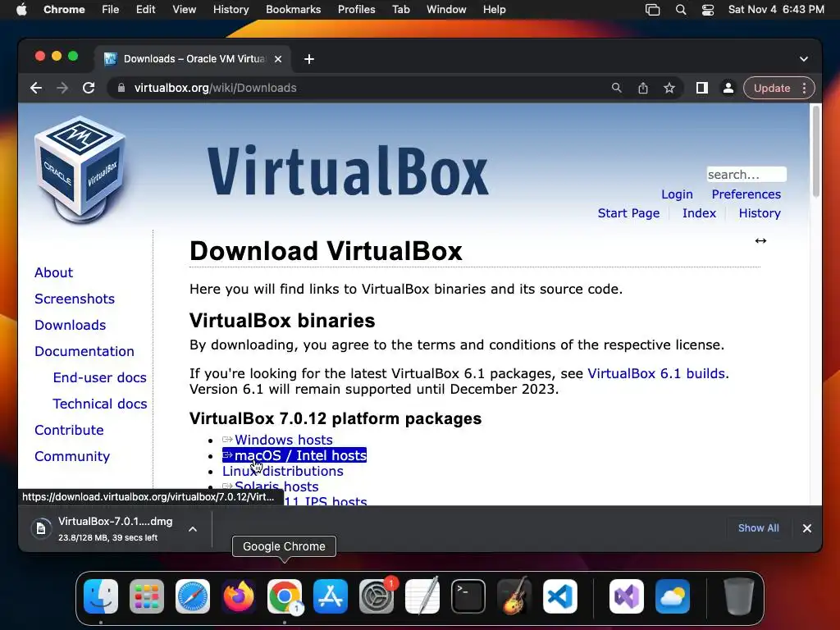Expand download item options chevron
840x630 pixels.
pos(193,529)
